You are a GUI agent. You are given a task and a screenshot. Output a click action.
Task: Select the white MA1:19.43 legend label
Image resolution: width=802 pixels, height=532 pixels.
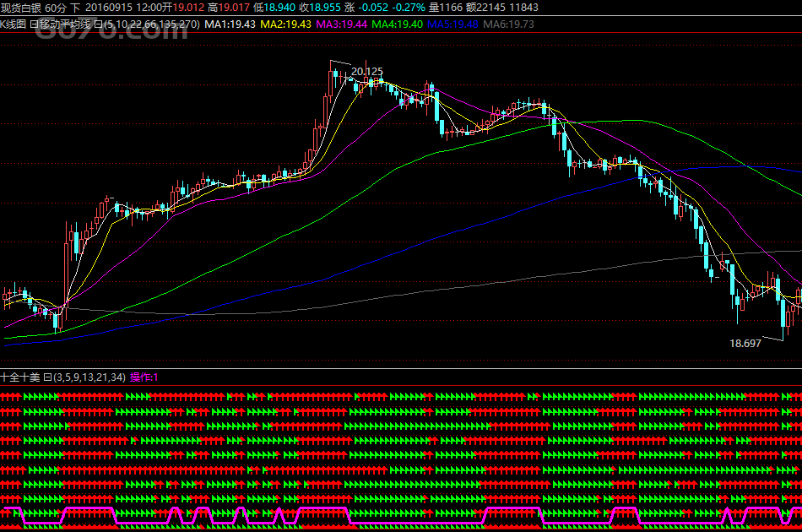click(x=230, y=24)
